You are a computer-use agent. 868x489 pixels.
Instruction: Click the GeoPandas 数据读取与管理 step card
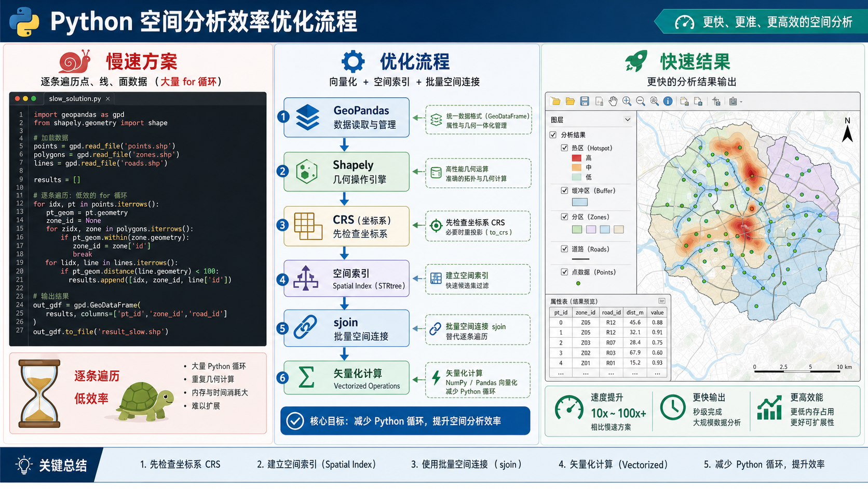tap(346, 117)
